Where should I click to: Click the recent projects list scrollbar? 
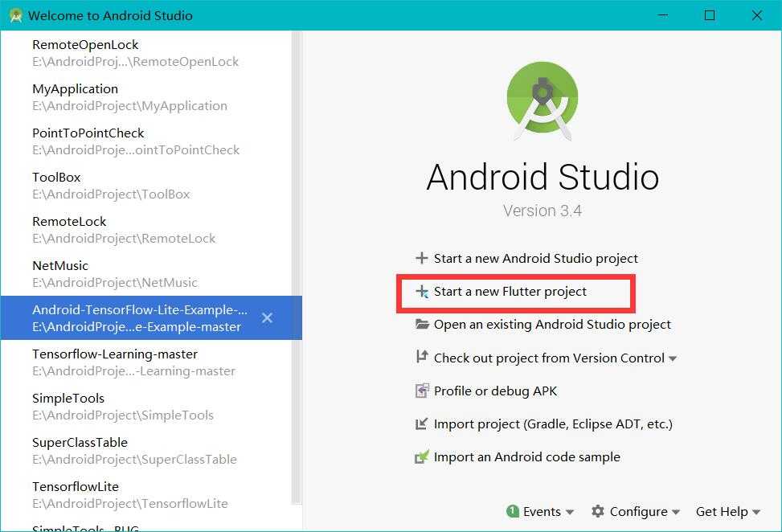[x=297, y=267]
